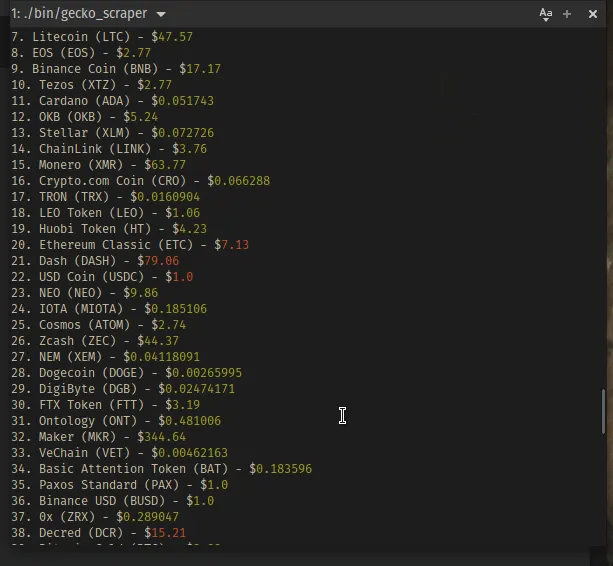Select the Tezos (XTZ) row
Screen dimensions: 613x566
click(91, 85)
